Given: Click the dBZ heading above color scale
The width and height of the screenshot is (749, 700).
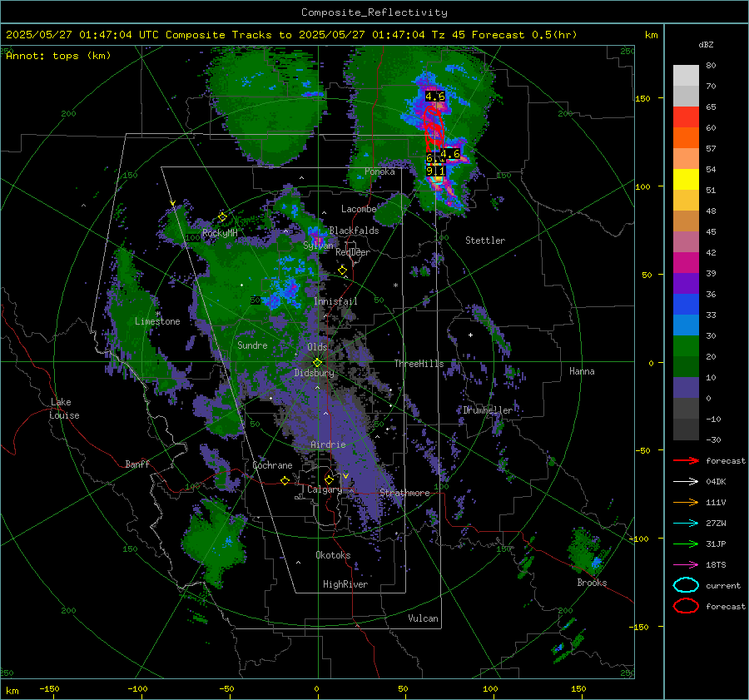Looking at the screenshot, I should tap(706, 45).
